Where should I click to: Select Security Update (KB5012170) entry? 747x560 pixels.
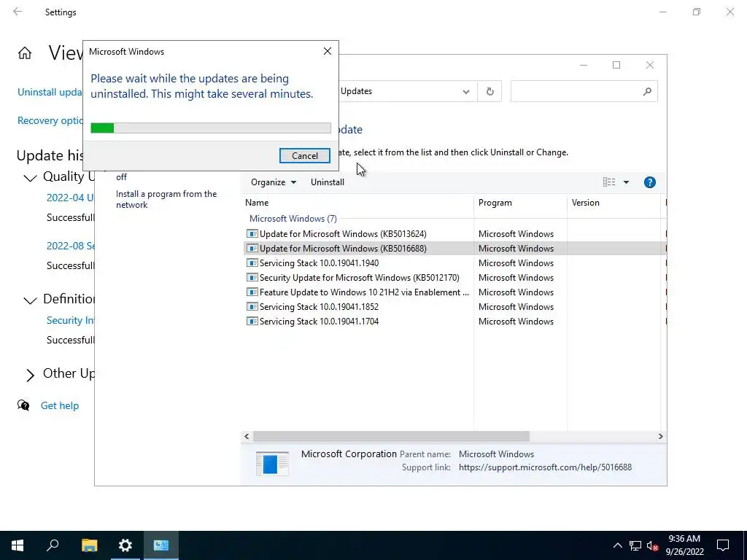(359, 278)
